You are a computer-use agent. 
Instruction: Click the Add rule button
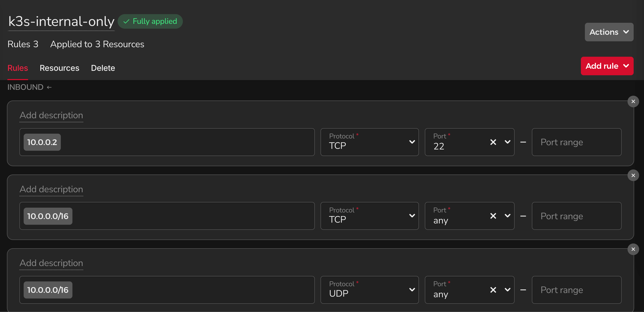click(x=607, y=66)
